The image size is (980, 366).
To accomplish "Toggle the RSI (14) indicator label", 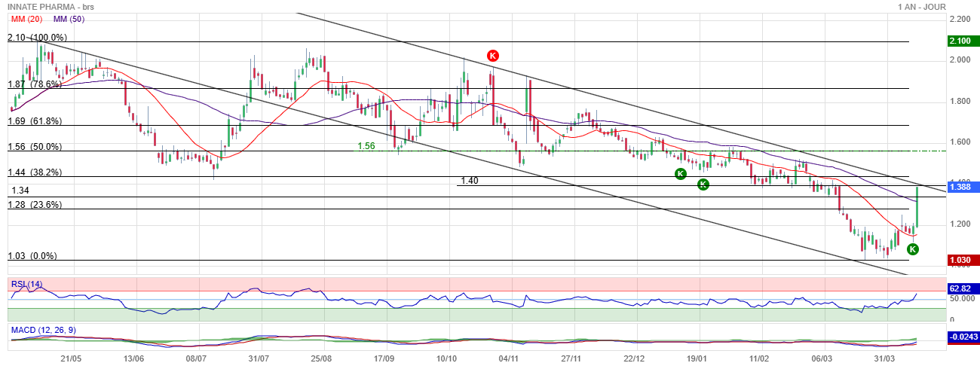I will tap(26, 284).
